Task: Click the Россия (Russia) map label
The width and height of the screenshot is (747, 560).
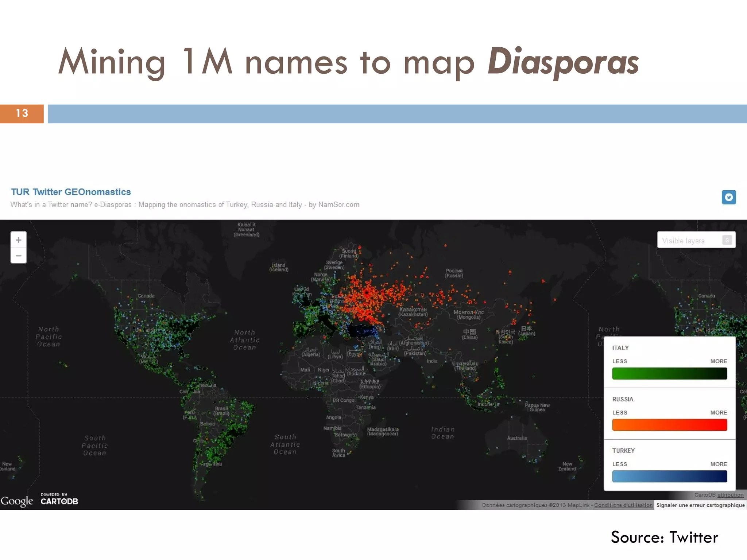Action: 454,273
